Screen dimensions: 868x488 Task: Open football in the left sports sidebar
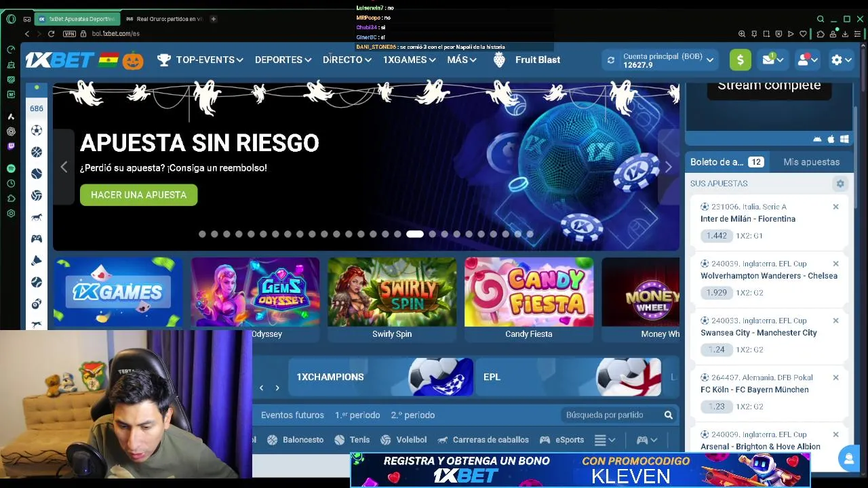[x=37, y=130]
